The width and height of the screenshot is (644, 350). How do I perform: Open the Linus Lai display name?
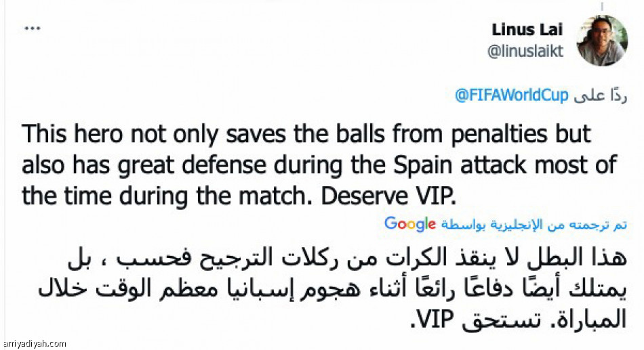[x=527, y=30]
